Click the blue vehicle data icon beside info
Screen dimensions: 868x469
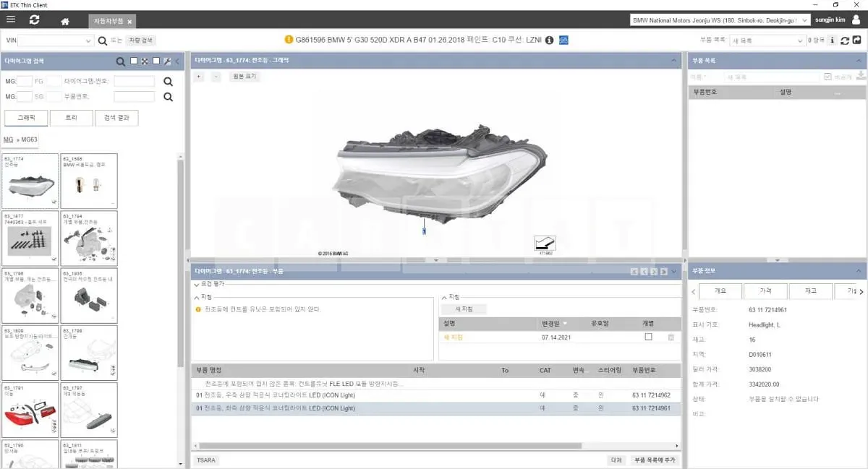pos(563,40)
